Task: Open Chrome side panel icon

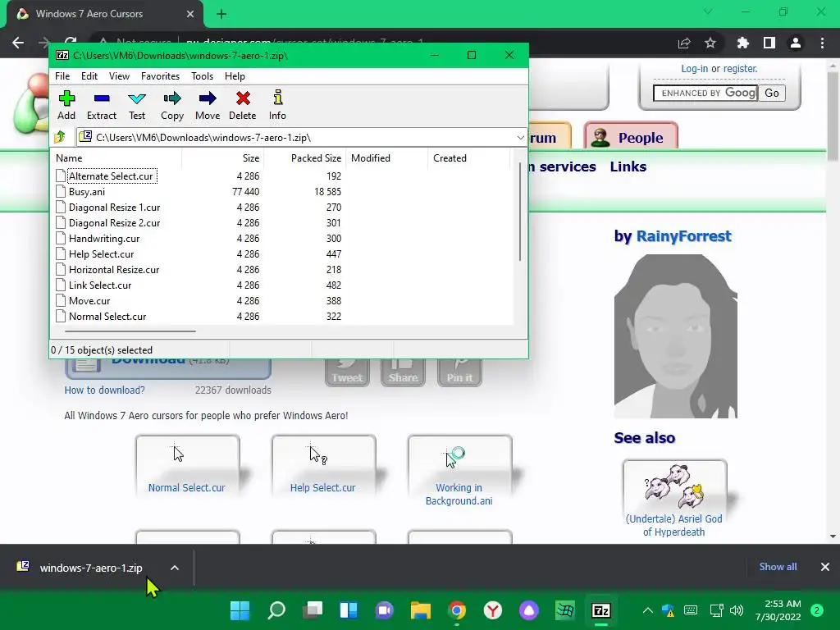Action: coord(769,43)
